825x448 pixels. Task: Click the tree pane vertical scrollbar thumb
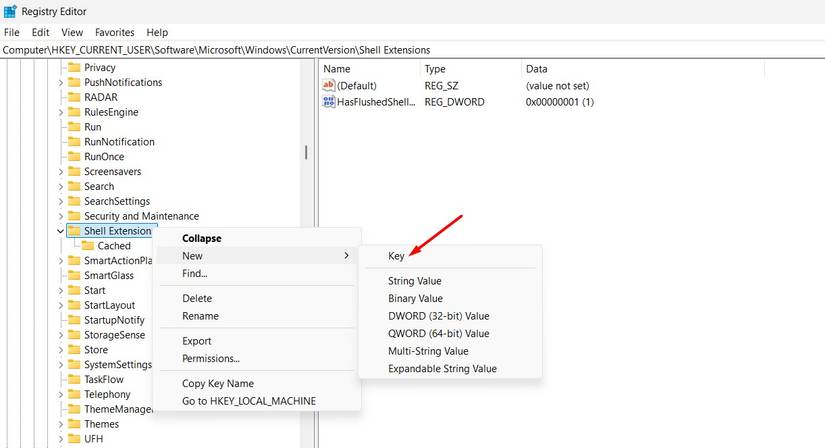(x=306, y=153)
